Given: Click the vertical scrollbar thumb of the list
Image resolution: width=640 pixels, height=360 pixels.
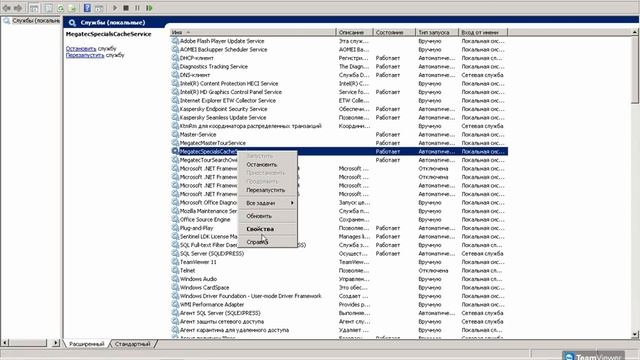Looking at the screenshot, I should [635, 69].
